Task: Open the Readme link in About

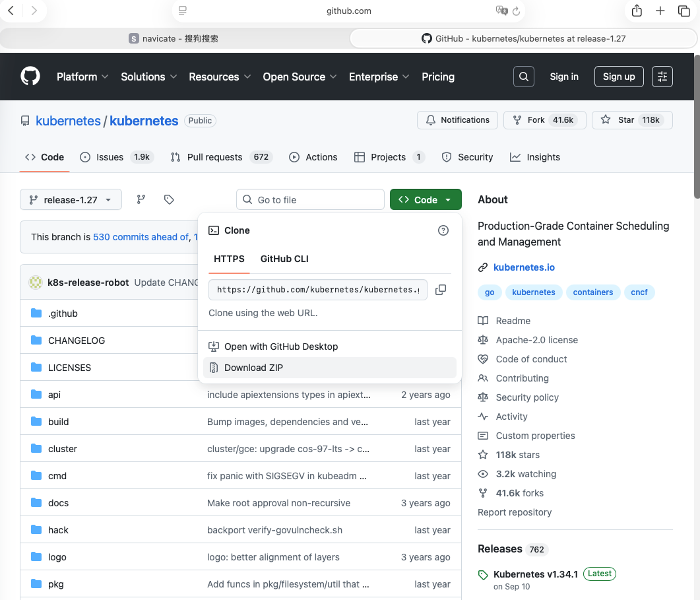Action: click(x=513, y=321)
